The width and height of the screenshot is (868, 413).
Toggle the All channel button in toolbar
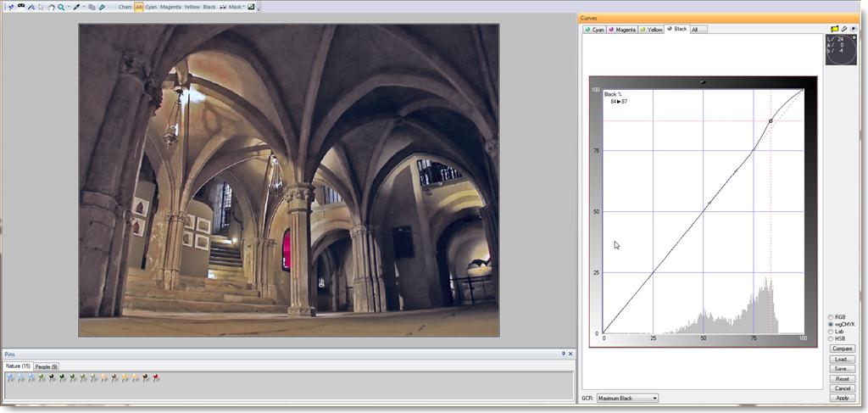point(138,7)
